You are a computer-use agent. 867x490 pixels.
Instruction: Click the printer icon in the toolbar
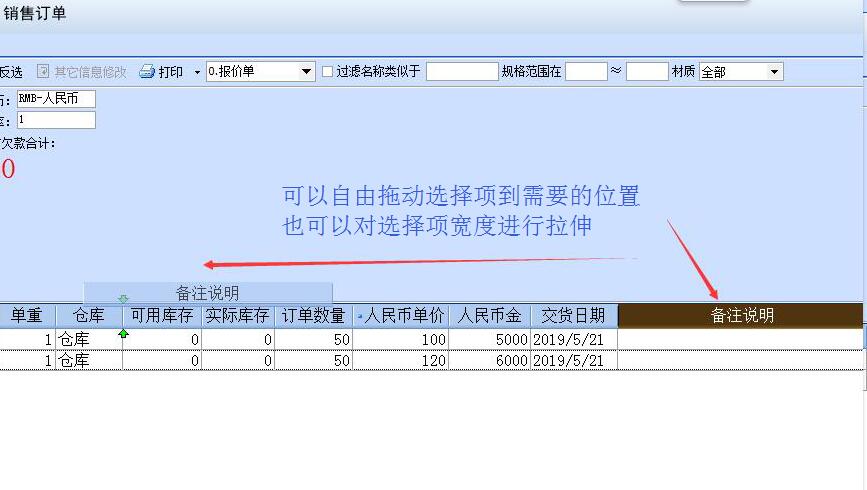coord(147,71)
